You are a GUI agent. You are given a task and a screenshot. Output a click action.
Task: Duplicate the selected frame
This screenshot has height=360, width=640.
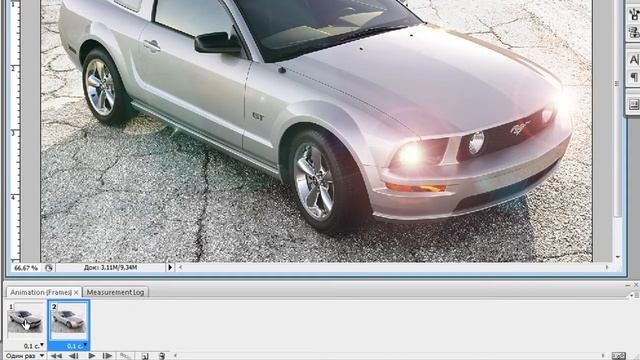pos(144,356)
